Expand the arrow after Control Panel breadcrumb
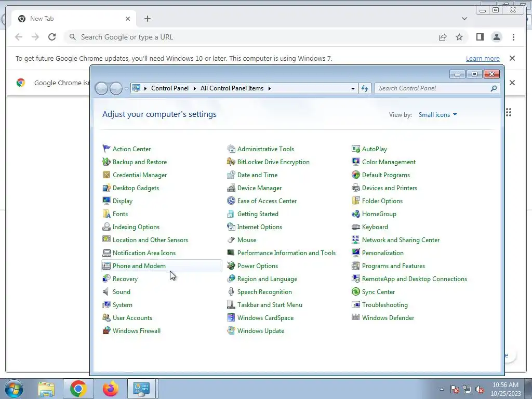The height and width of the screenshot is (399, 532). click(x=194, y=88)
